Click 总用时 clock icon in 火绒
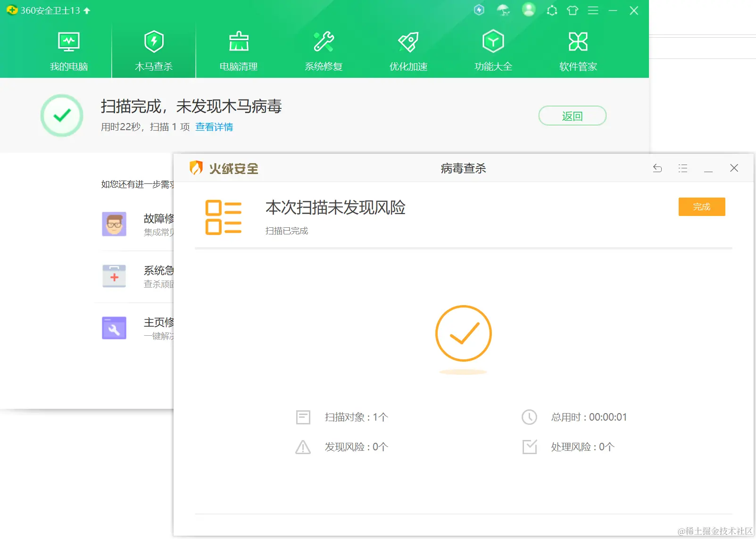The height and width of the screenshot is (539, 756). click(x=529, y=417)
